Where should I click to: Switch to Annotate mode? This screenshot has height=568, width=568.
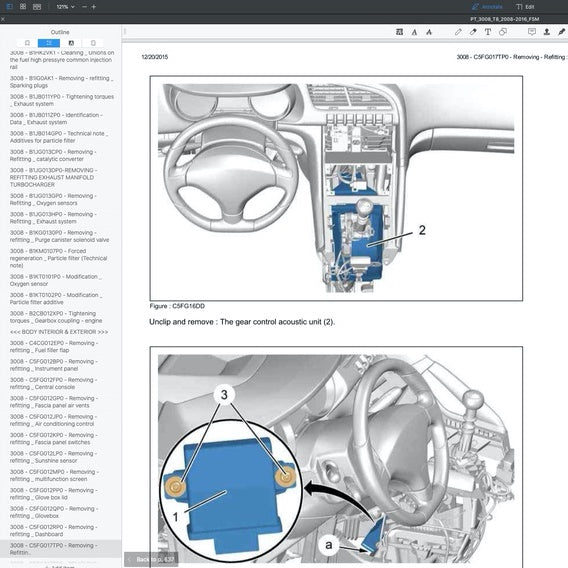[488, 7]
